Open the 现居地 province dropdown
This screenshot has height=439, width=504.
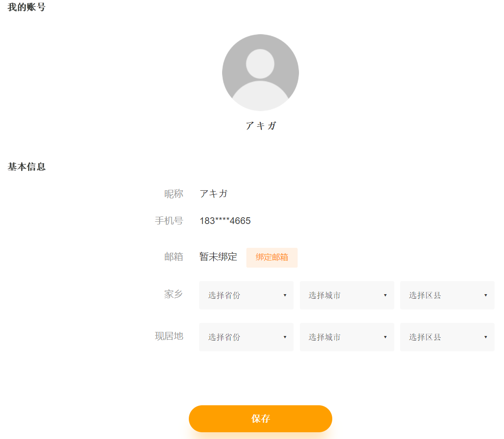(x=246, y=337)
